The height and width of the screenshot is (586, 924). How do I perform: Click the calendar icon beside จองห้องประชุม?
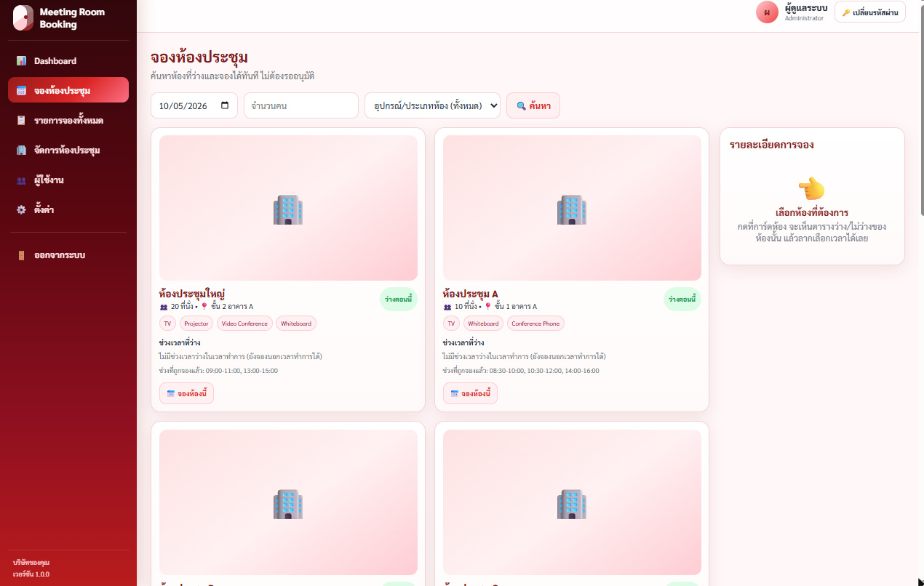tap(21, 91)
